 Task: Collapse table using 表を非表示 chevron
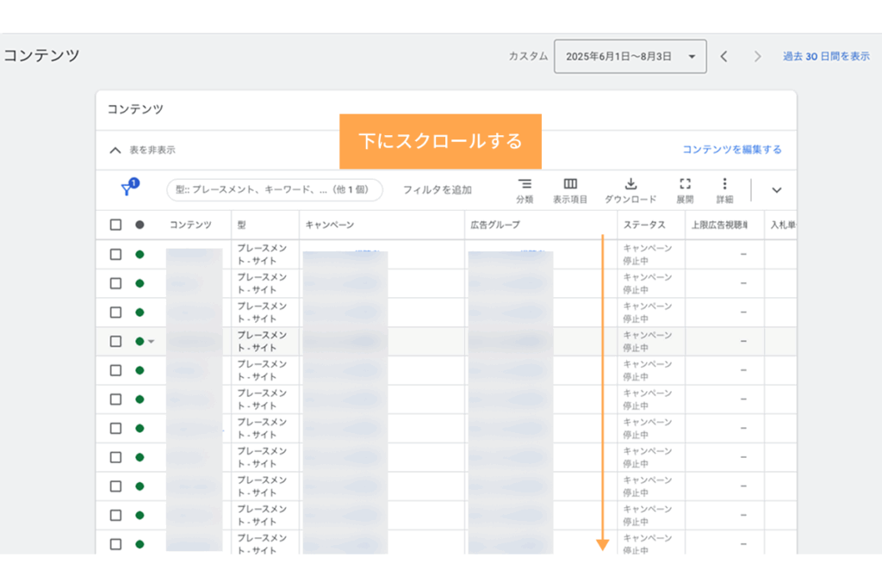pos(115,150)
